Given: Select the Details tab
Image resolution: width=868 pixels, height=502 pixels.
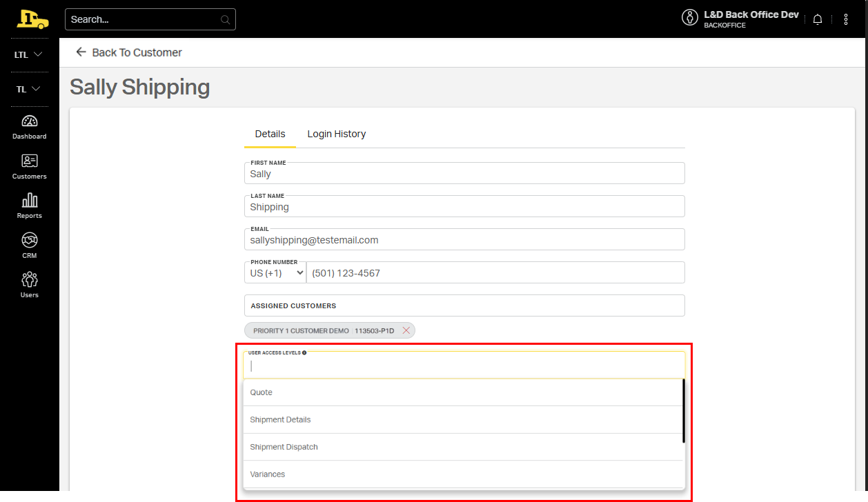Looking at the screenshot, I should tap(270, 134).
